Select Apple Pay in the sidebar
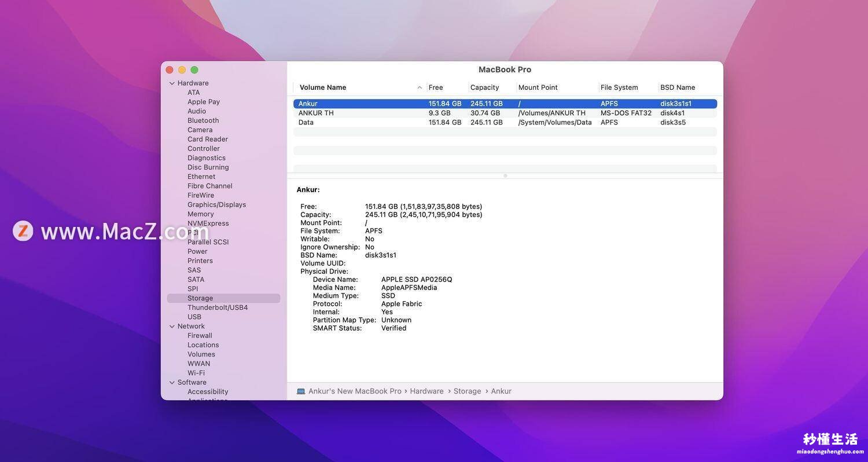 pos(203,102)
